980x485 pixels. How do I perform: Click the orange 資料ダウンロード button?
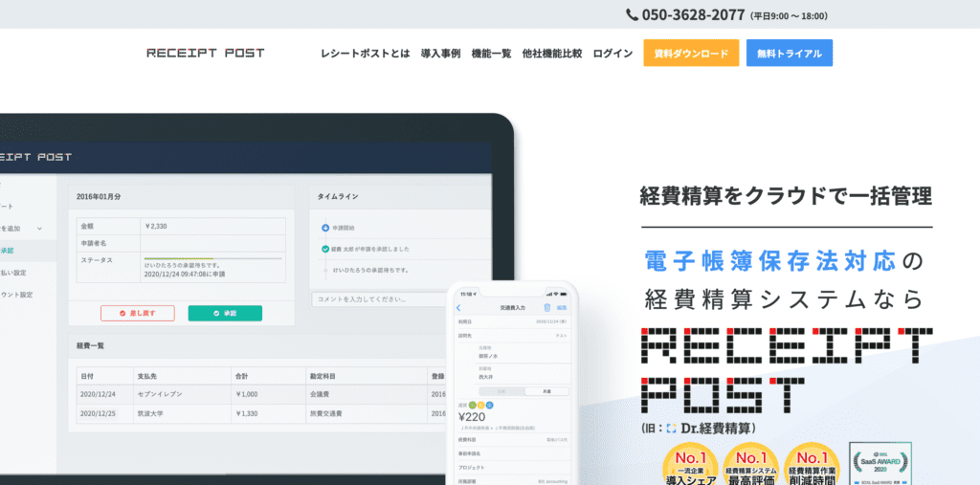click(691, 54)
